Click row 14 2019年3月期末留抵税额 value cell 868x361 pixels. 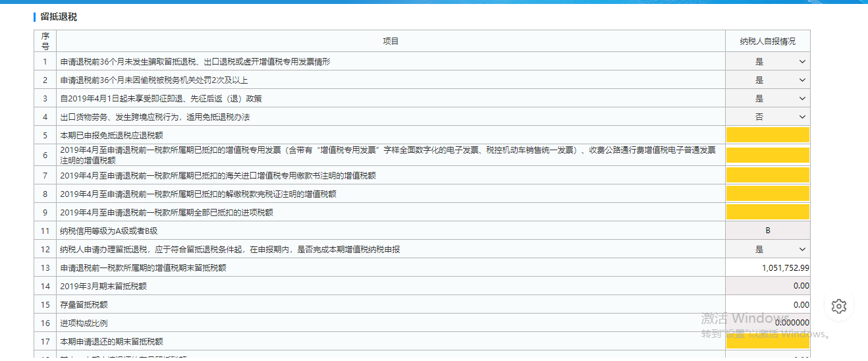(x=768, y=287)
